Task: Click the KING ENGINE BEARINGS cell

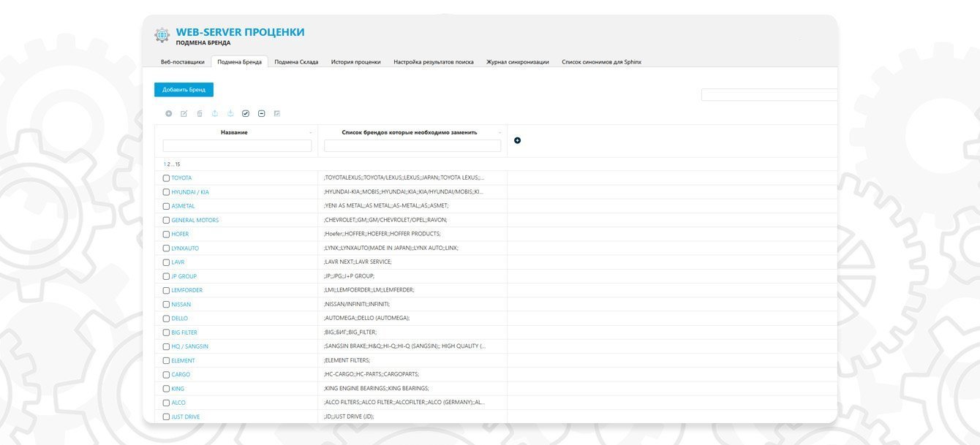Action: [412, 389]
